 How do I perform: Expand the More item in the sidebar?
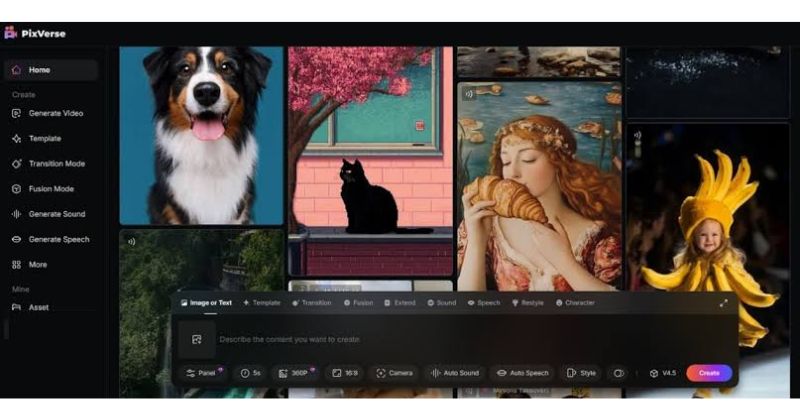tap(30, 264)
